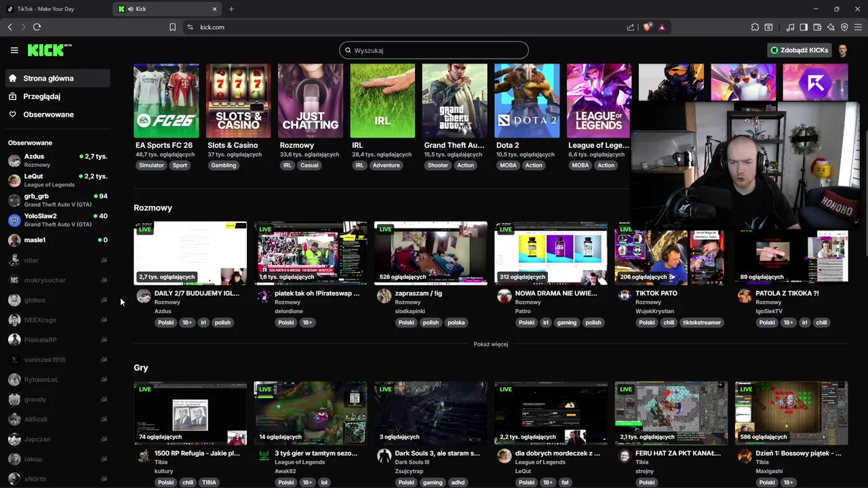The height and width of the screenshot is (488, 868).
Task: Open followed channel Azdus in sidebar
Action: point(57,160)
